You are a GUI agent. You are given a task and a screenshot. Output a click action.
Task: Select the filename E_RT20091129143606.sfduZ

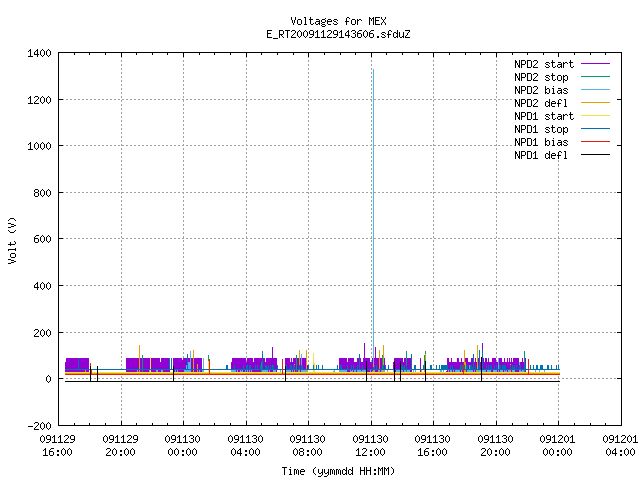coord(338,34)
